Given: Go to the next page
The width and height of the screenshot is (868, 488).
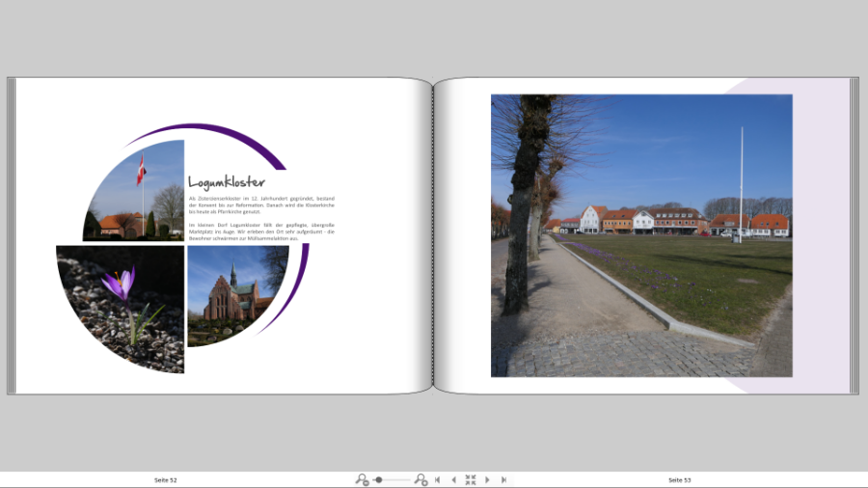Looking at the screenshot, I should click(487, 479).
